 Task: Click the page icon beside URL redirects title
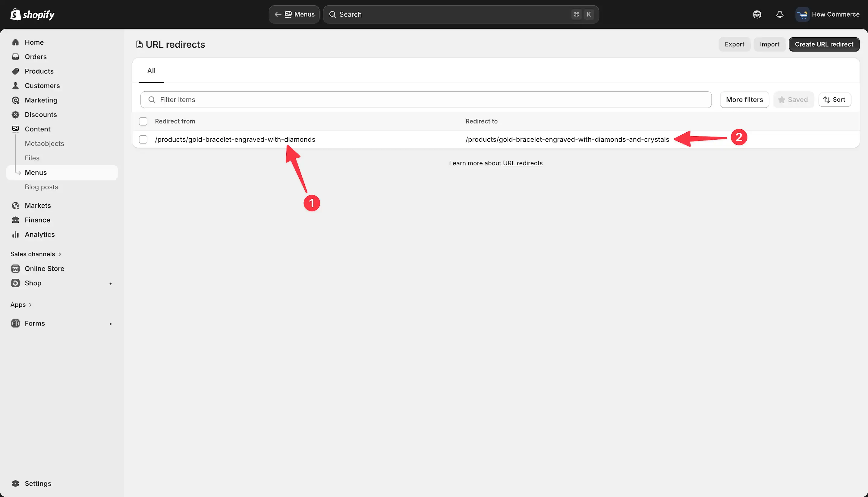(139, 44)
